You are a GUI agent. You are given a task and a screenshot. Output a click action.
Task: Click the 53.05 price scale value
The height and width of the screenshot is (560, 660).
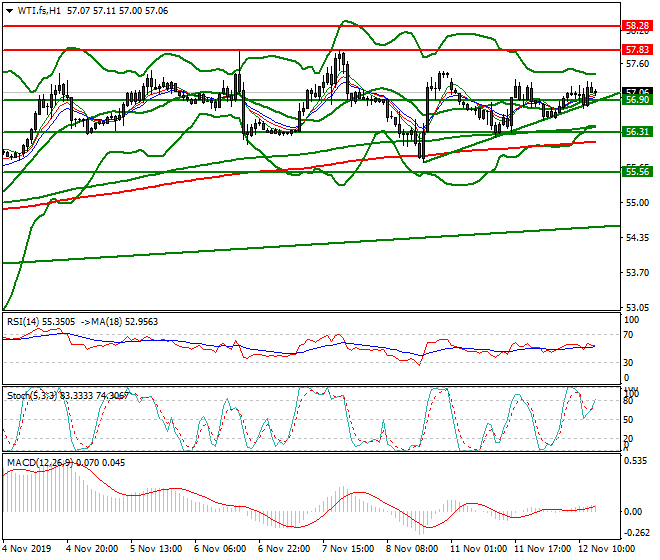(637, 308)
